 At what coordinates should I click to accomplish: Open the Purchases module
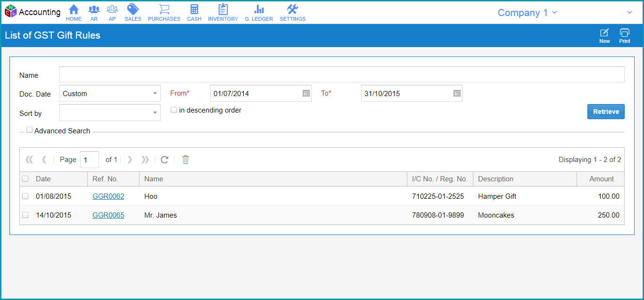tap(164, 12)
